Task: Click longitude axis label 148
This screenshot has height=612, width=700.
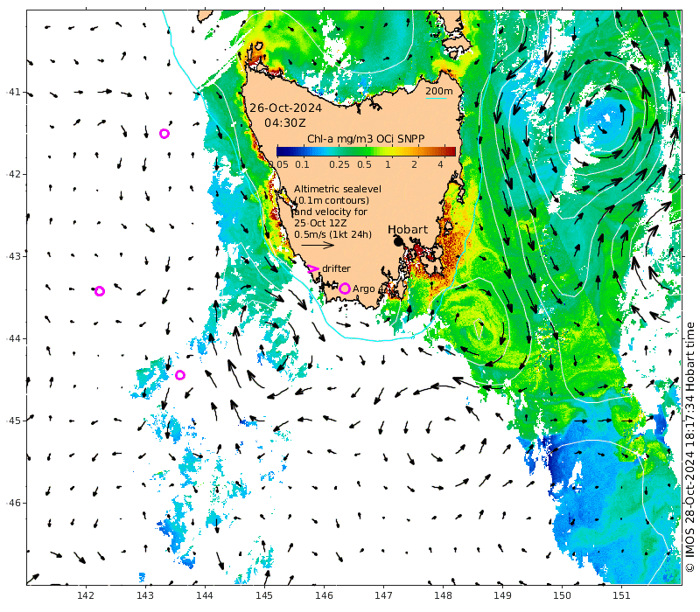Action: coord(443,595)
